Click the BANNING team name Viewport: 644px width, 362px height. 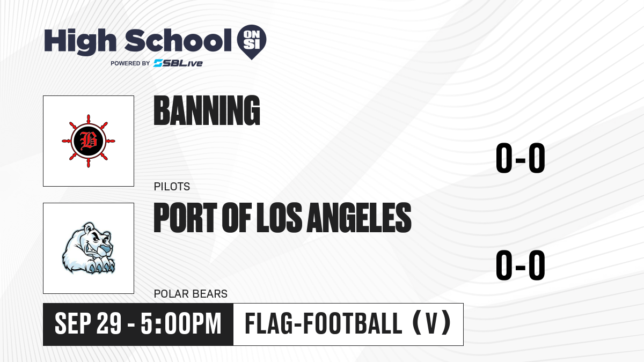(x=207, y=111)
